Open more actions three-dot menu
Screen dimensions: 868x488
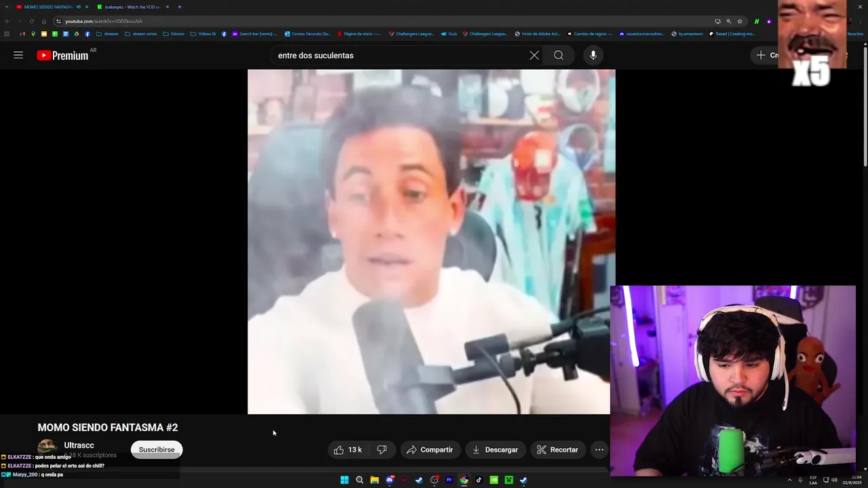[599, 449]
